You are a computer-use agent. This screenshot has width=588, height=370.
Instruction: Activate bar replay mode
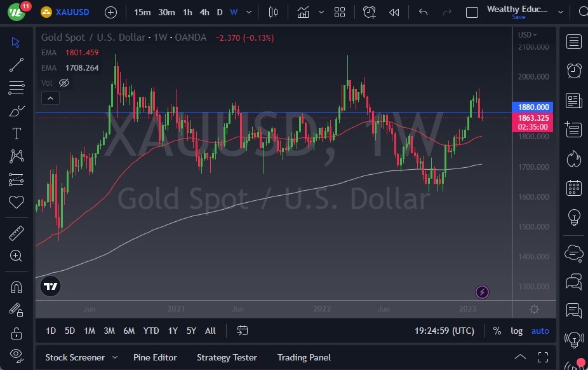394,12
